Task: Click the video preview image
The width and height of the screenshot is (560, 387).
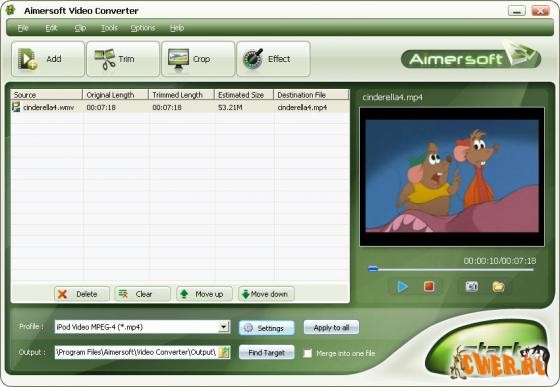Action: (452, 177)
